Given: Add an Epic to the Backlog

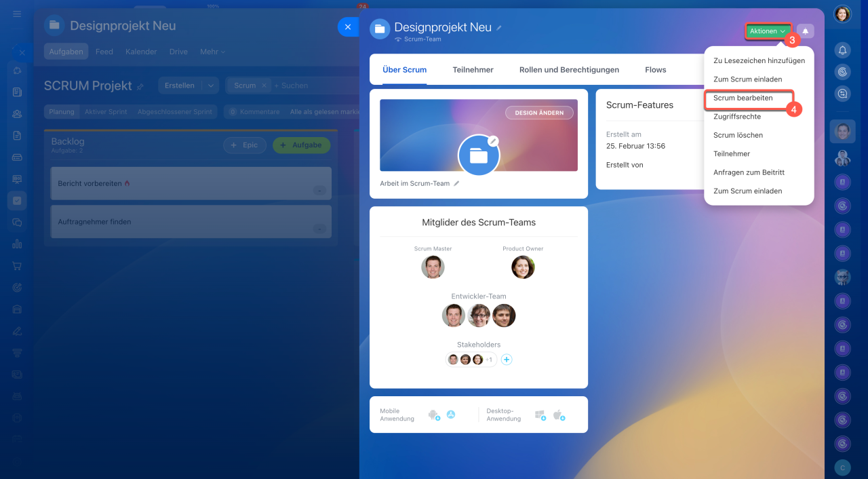Looking at the screenshot, I should point(245,145).
